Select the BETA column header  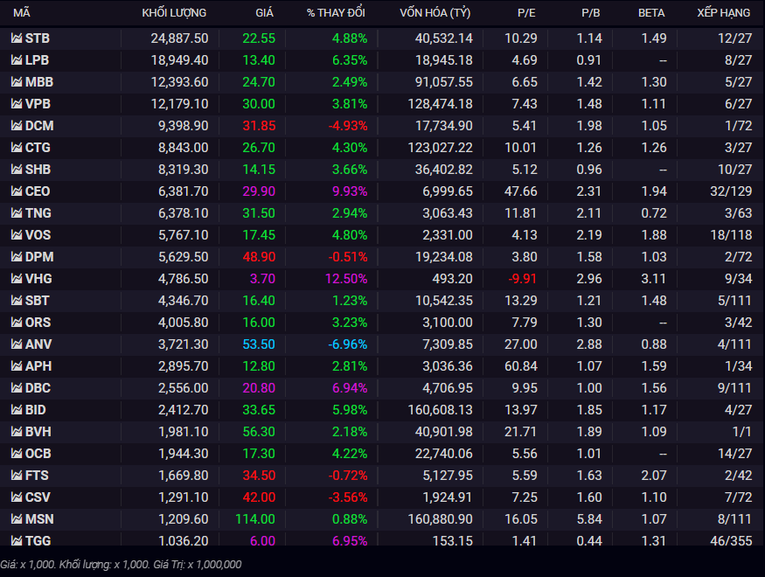tap(651, 13)
